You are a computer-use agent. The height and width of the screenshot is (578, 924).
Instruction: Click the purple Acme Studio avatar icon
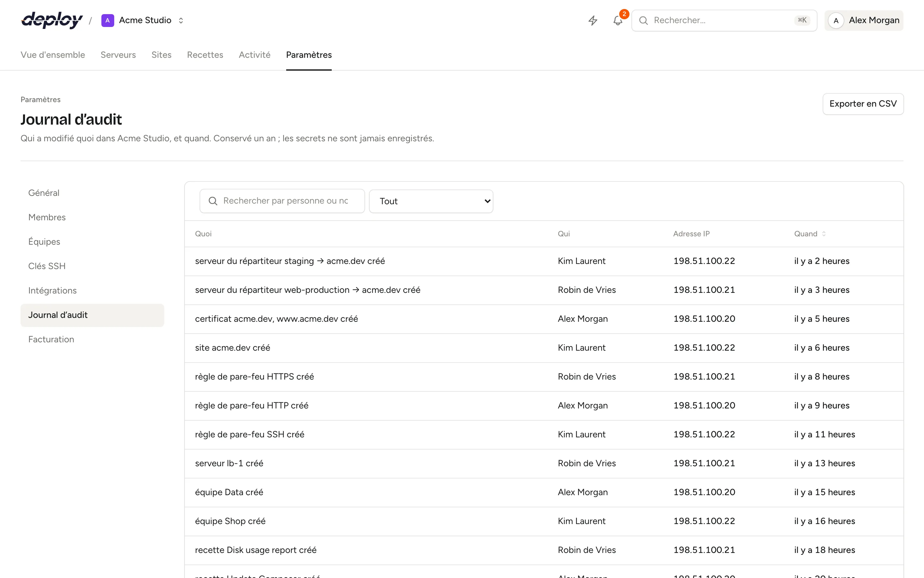(x=108, y=20)
